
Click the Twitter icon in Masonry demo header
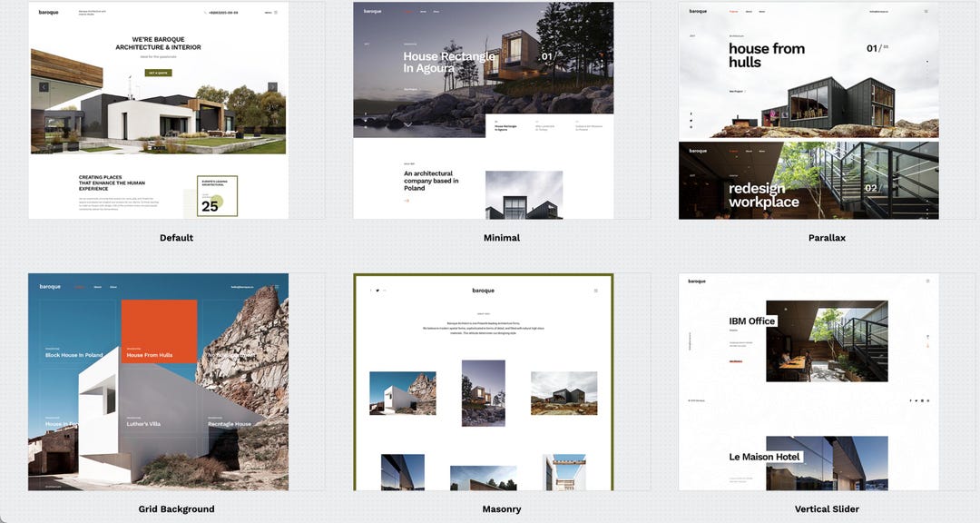tap(377, 291)
